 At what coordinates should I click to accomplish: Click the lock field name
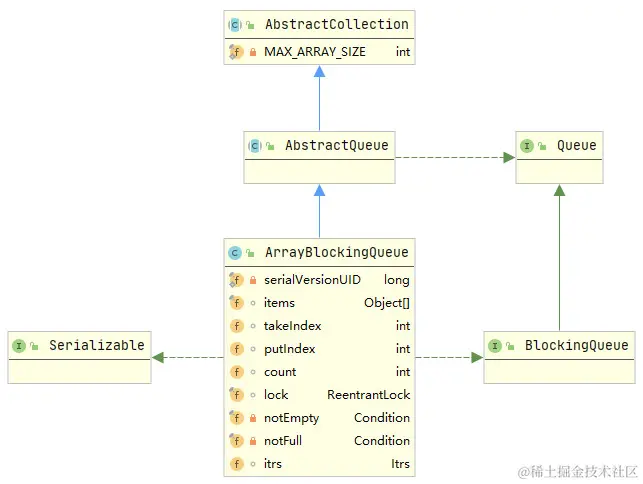(276, 395)
